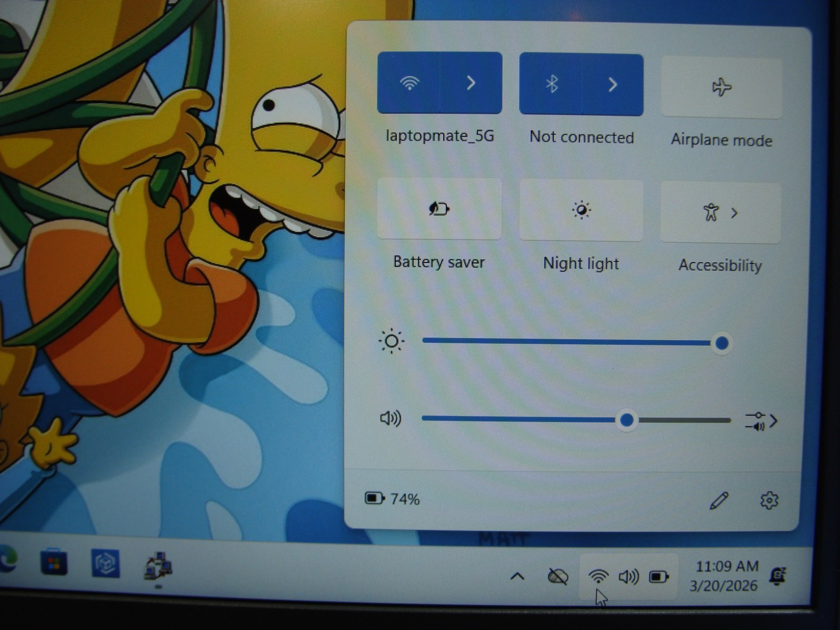Open the clock showing 11:09 AM
840x630 pixels.
click(724, 576)
